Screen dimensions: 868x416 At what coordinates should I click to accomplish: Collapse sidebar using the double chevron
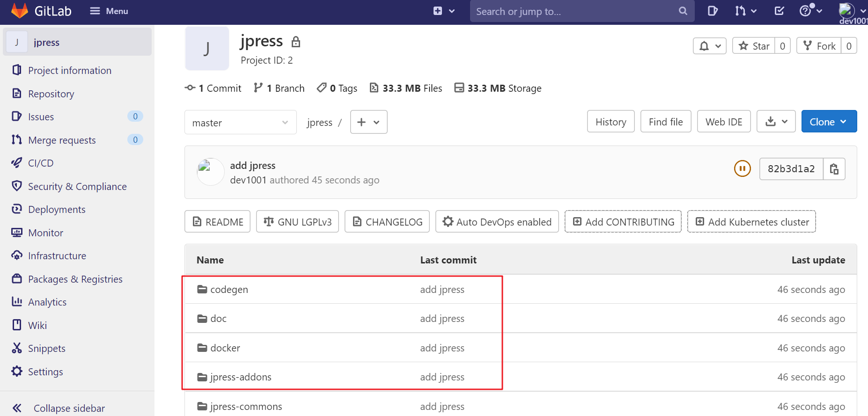pos(17,408)
